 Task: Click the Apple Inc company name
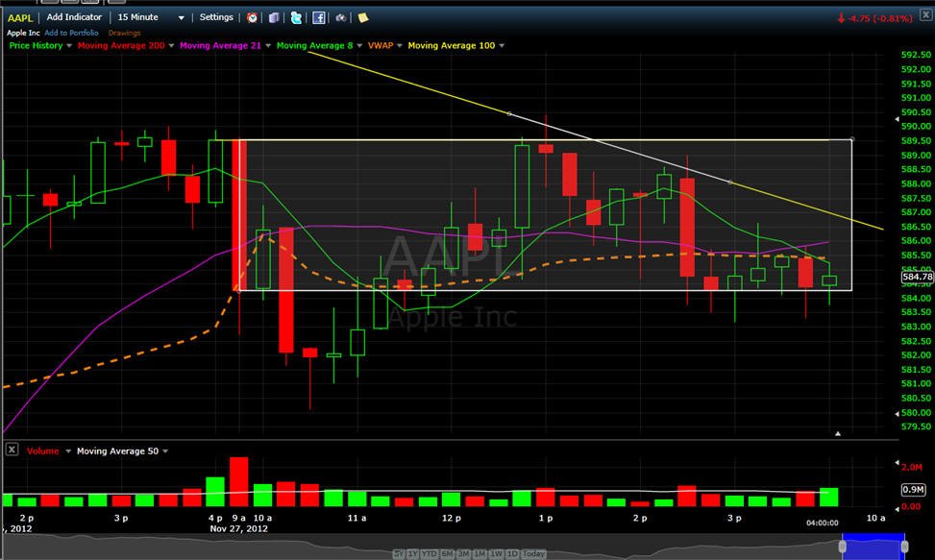[23, 33]
